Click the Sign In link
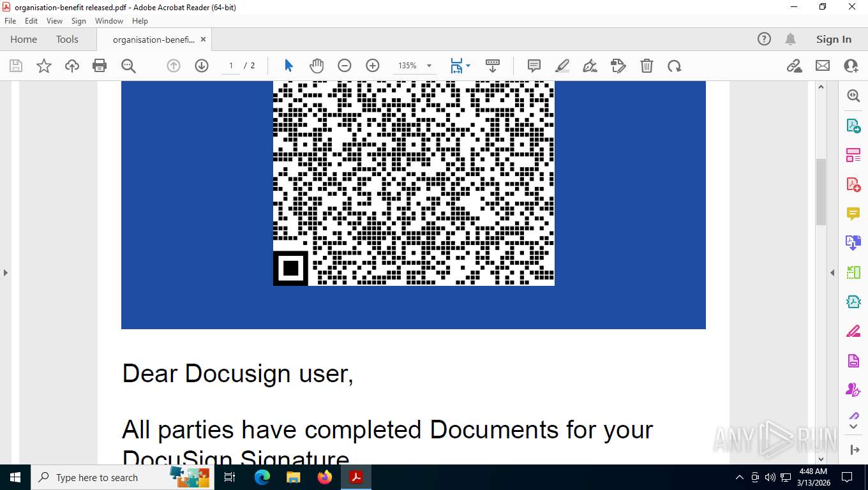The height and width of the screenshot is (490, 868). (834, 39)
